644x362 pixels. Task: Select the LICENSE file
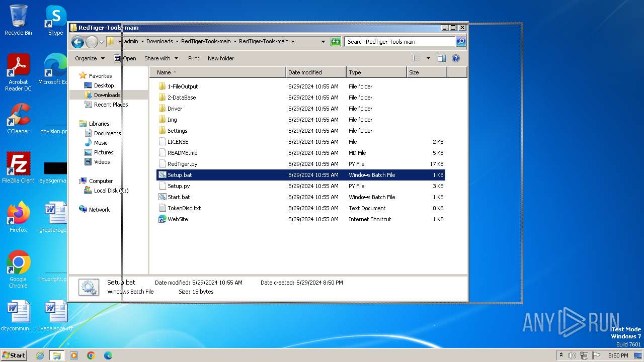pyautogui.click(x=178, y=142)
